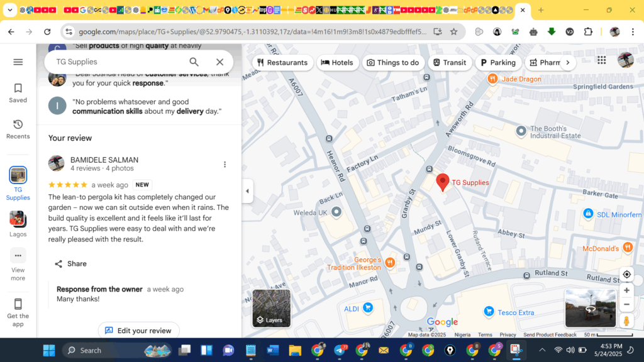
Task: Click Edit your review button
Action: (x=138, y=331)
